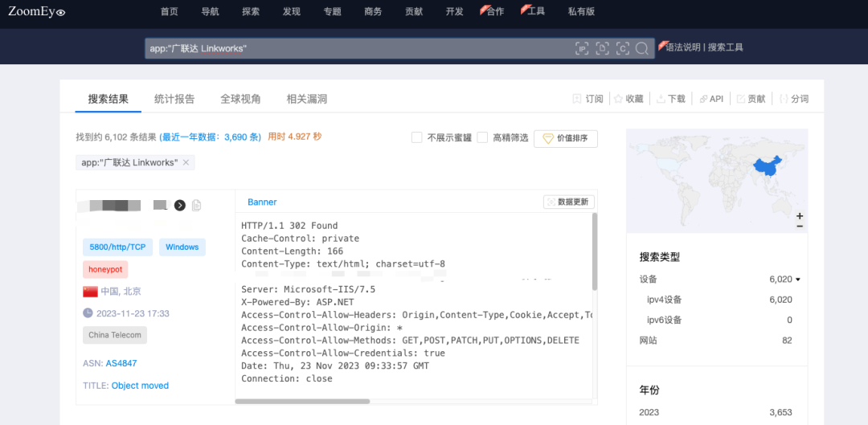868x425 pixels.
Task: Click the 贡献 contribute icon
Action: pyautogui.click(x=740, y=99)
